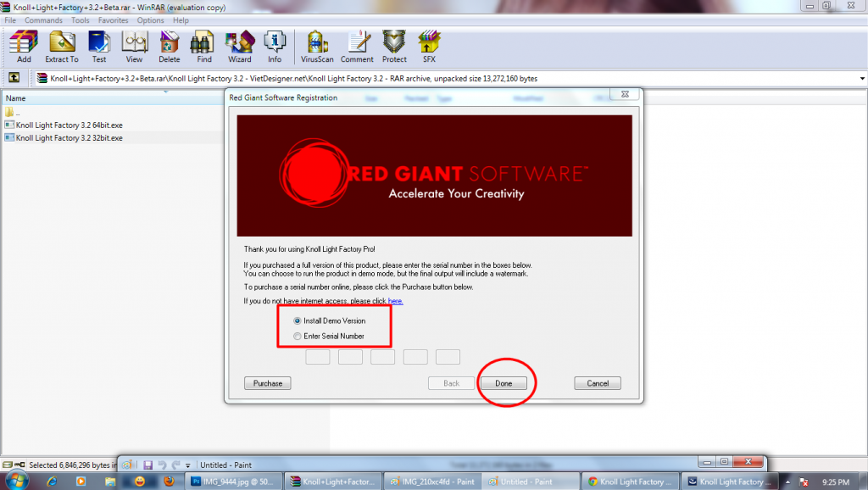Switch to Untitled - Paint taskbar button
The height and width of the screenshot is (490, 868).
click(531, 482)
